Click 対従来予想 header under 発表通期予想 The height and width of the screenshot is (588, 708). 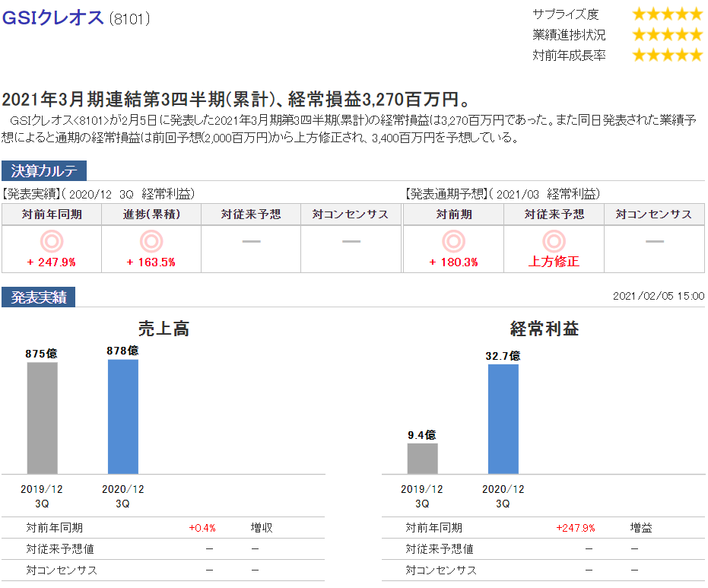[554, 214]
